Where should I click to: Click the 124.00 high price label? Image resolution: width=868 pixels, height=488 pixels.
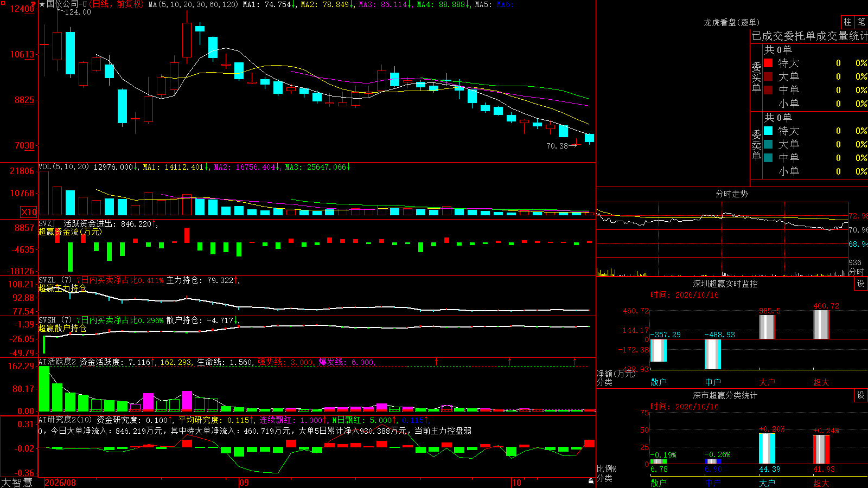click(x=78, y=12)
